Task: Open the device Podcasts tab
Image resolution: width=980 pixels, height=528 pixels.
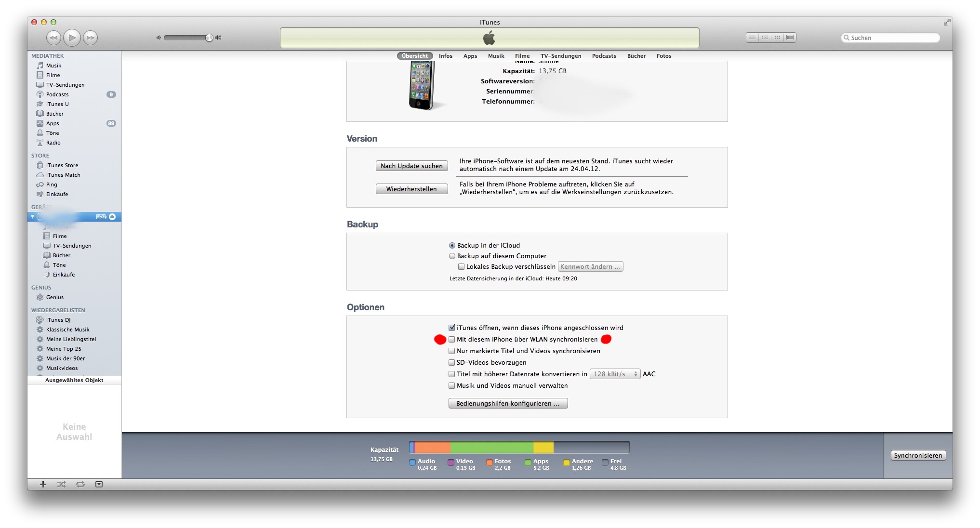Action: pos(604,56)
